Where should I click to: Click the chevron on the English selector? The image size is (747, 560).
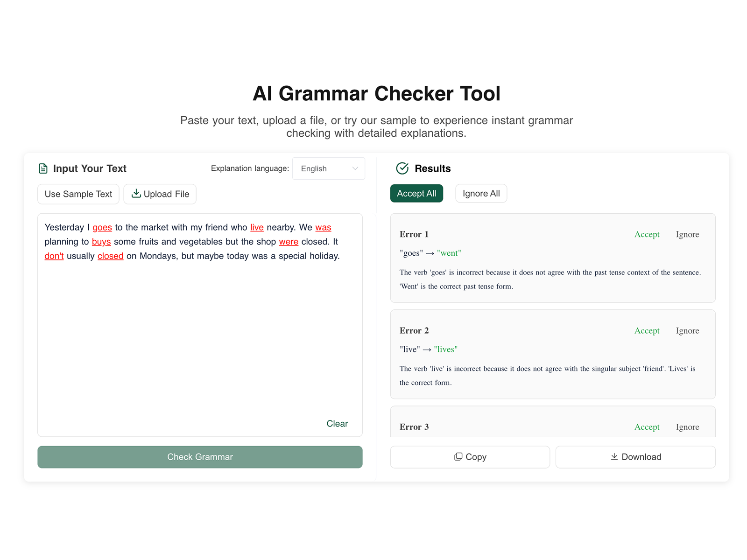355,168
